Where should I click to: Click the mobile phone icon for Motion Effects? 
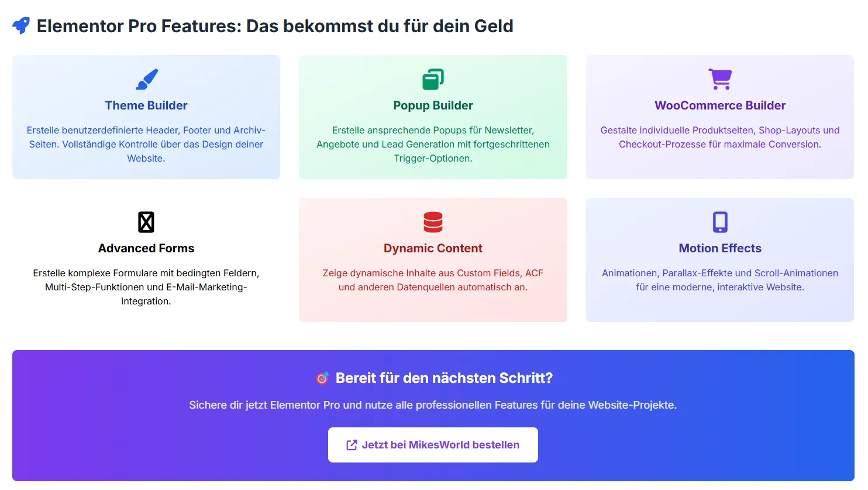point(720,222)
